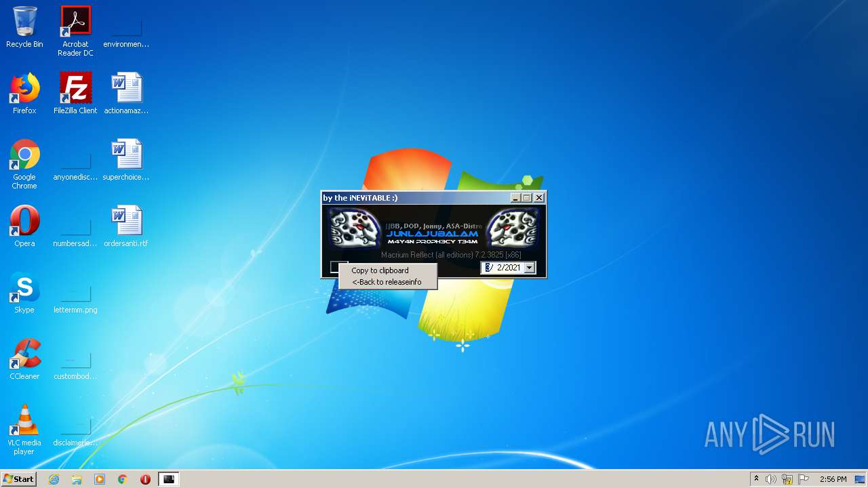Viewport: 868px width, 488px height.
Task: Click the left skull logo image
Action: [x=355, y=228]
